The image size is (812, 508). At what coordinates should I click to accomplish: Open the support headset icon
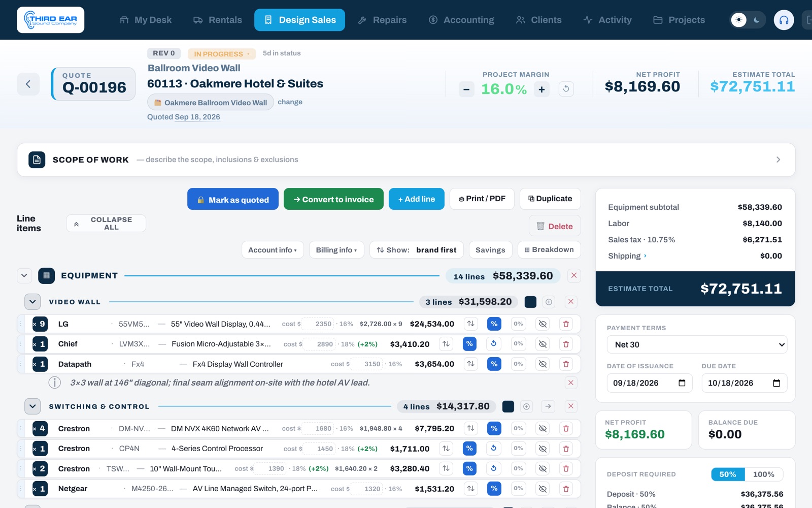coord(784,20)
